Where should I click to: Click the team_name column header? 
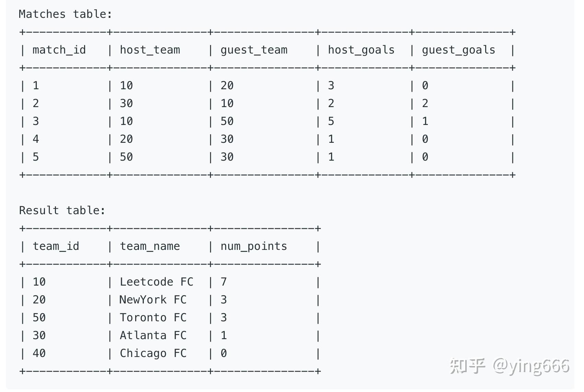click(x=150, y=246)
